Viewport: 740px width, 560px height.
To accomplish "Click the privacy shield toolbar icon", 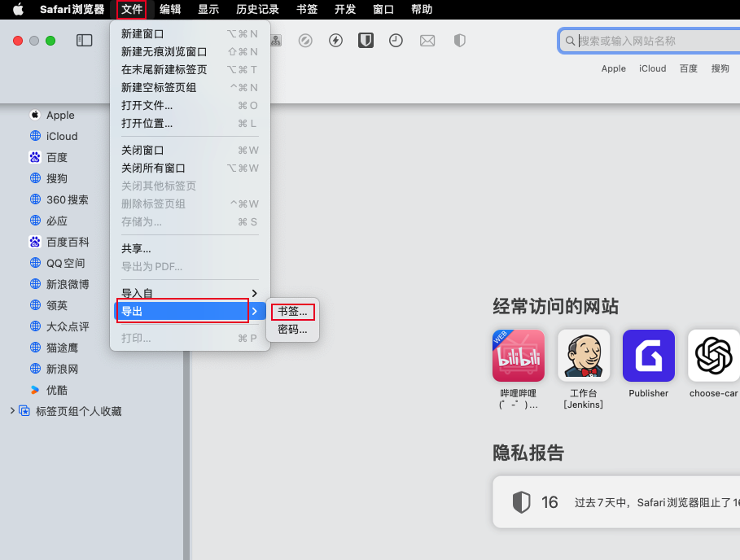I will tap(459, 41).
